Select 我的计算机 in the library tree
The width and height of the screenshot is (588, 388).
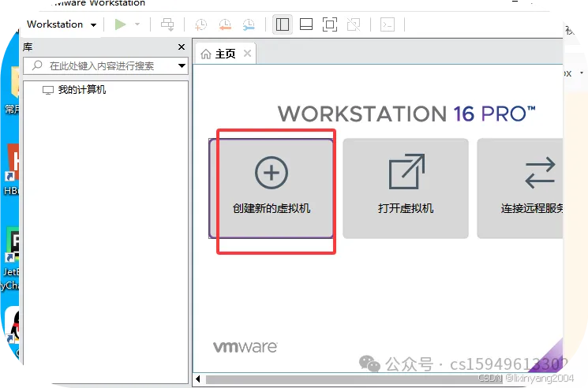(x=74, y=90)
